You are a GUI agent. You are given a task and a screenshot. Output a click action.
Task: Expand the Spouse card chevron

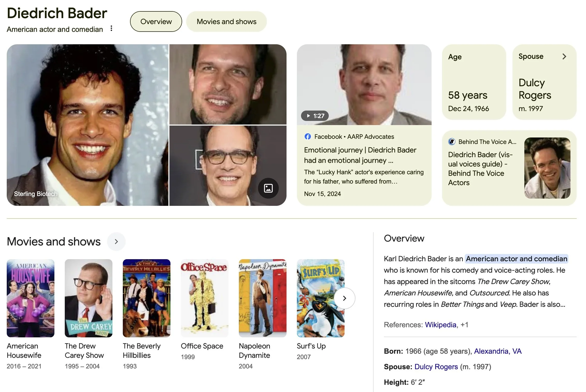point(564,56)
